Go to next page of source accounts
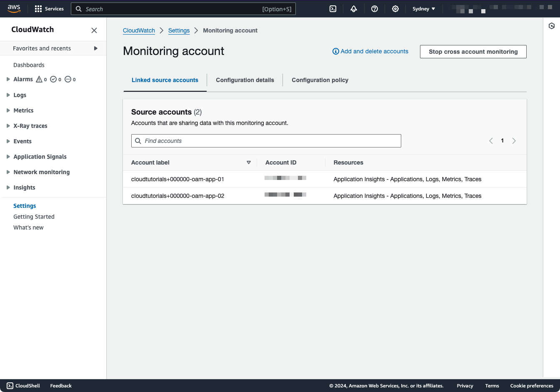 [x=514, y=141]
